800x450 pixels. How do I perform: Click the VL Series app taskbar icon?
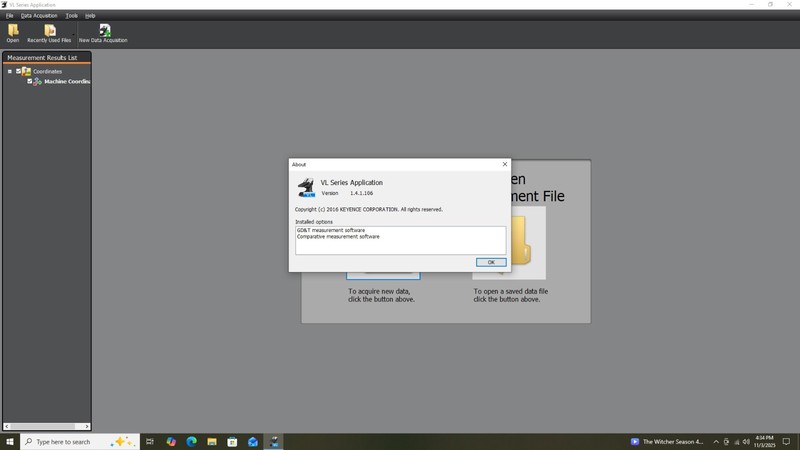[274, 442]
